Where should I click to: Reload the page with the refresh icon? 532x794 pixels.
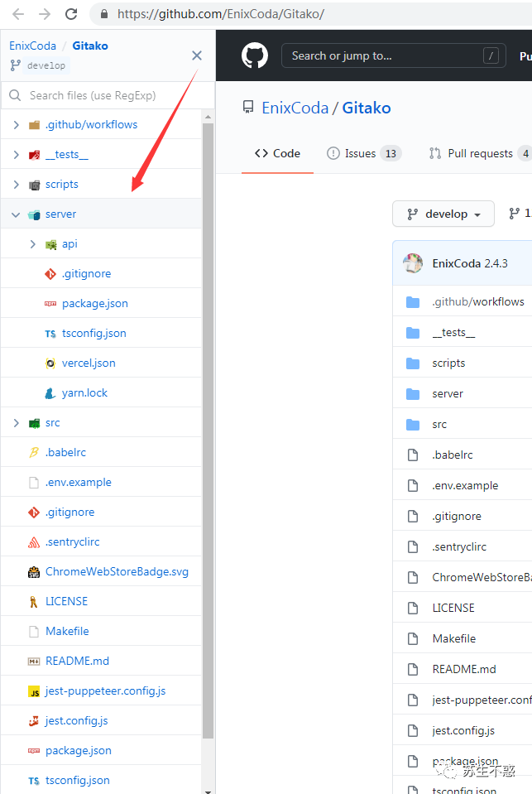coord(71,14)
